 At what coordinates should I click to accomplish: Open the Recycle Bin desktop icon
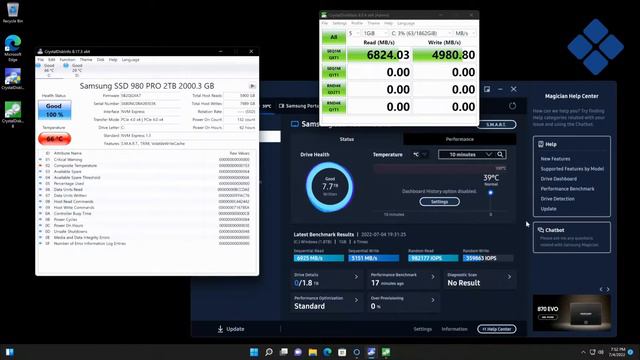(13, 12)
